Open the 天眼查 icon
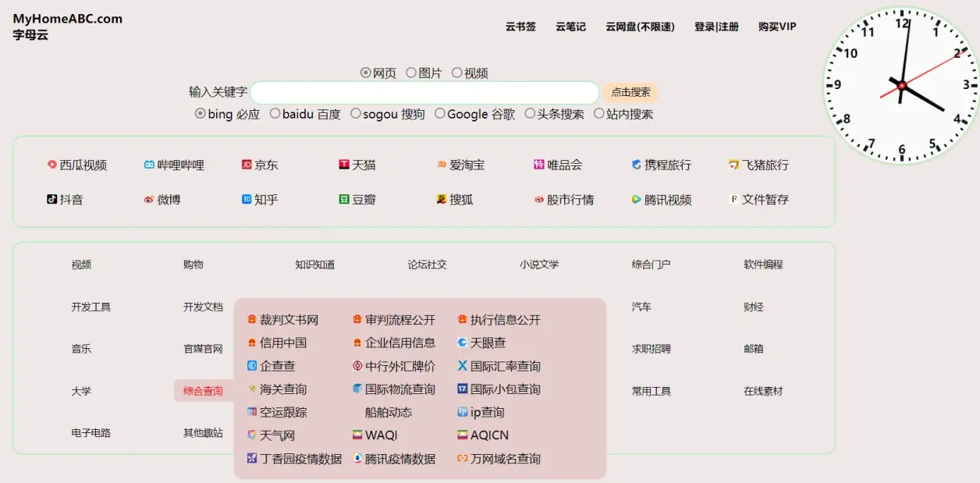This screenshot has height=483, width=980. click(x=463, y=343)
